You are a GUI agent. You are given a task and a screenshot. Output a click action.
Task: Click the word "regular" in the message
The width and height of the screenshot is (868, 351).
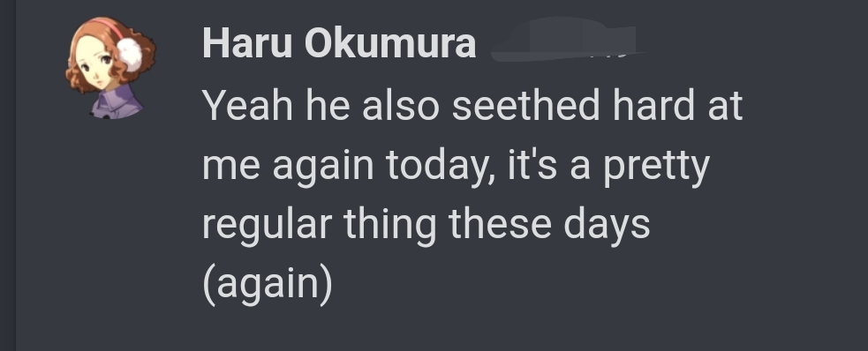267,226
